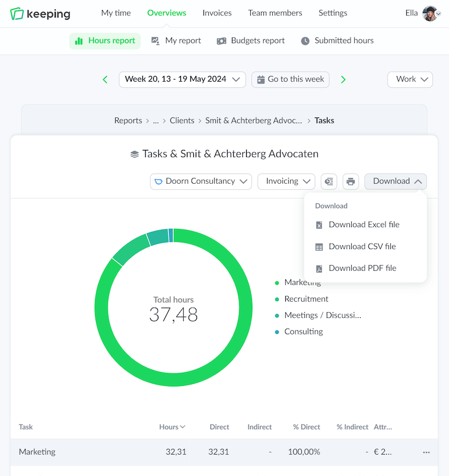Open the week range dropdown

[182, 79]
